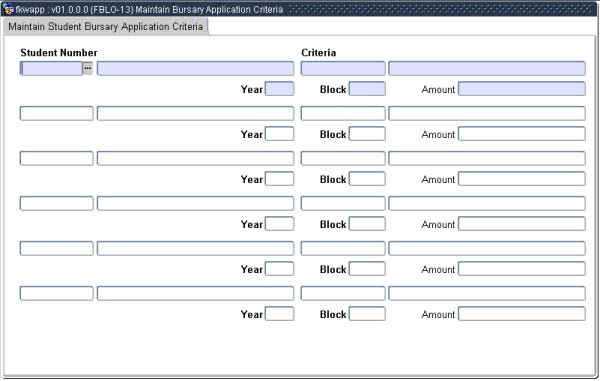The image size is (600, 381).
Task: Click the last row Amount field
Action: 522,314
